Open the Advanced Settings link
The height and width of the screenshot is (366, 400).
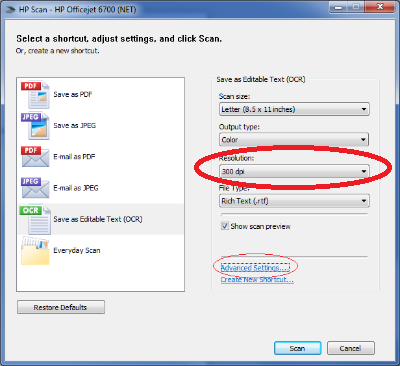point(255,268)
